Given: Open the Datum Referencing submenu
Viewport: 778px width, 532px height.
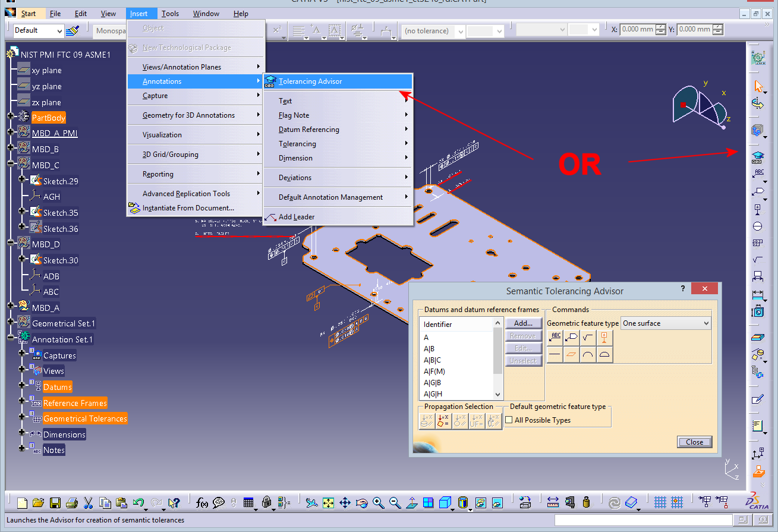Looking at the screenshot, I should click(338, 130).
